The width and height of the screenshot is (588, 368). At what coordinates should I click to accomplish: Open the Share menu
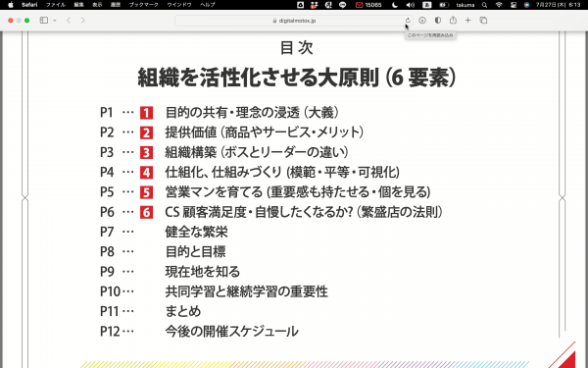coord(453,21)
